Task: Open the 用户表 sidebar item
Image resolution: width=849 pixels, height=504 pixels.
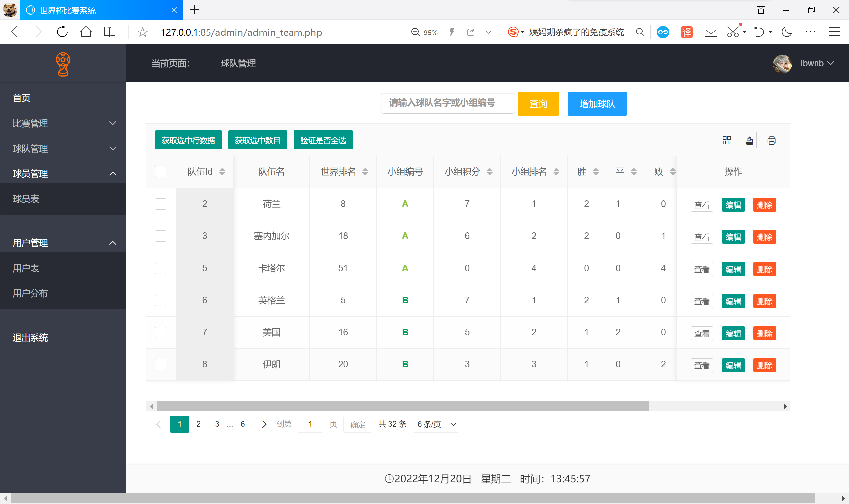Action: click(63, 268)
